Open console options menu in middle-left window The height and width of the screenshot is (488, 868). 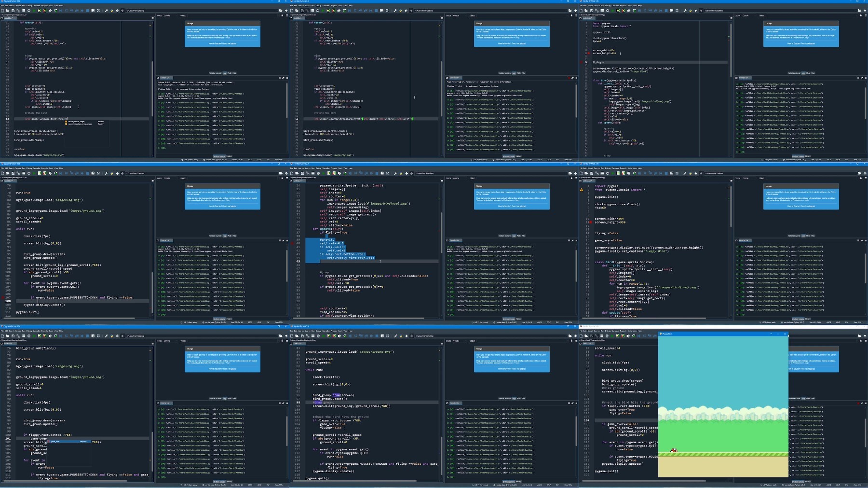[x=287, y=240]
